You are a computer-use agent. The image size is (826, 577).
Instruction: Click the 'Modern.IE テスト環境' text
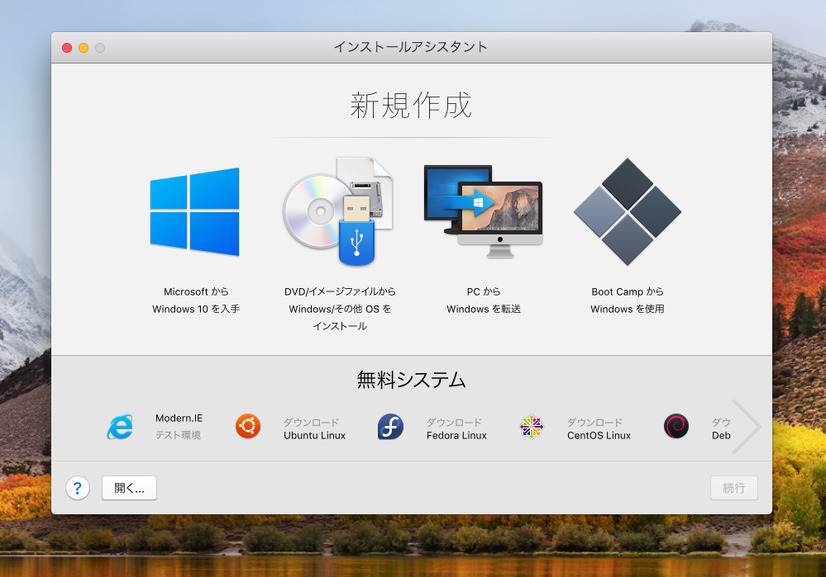click(179, 426)
